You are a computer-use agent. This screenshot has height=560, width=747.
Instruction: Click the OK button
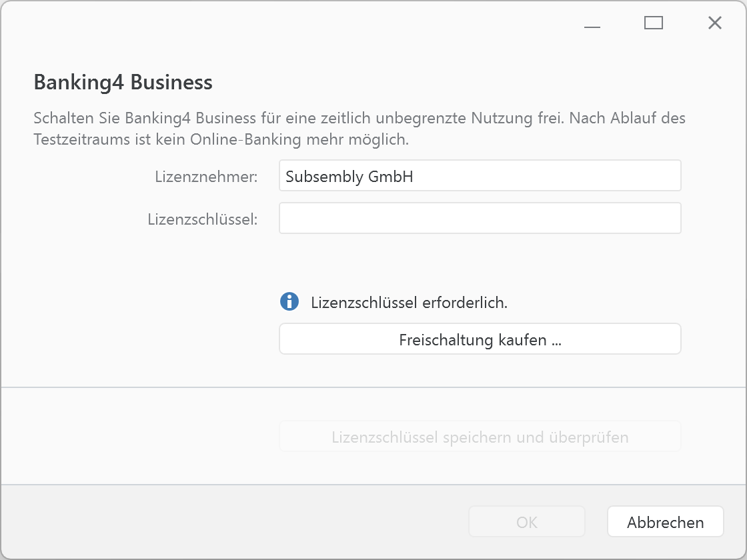527,521
